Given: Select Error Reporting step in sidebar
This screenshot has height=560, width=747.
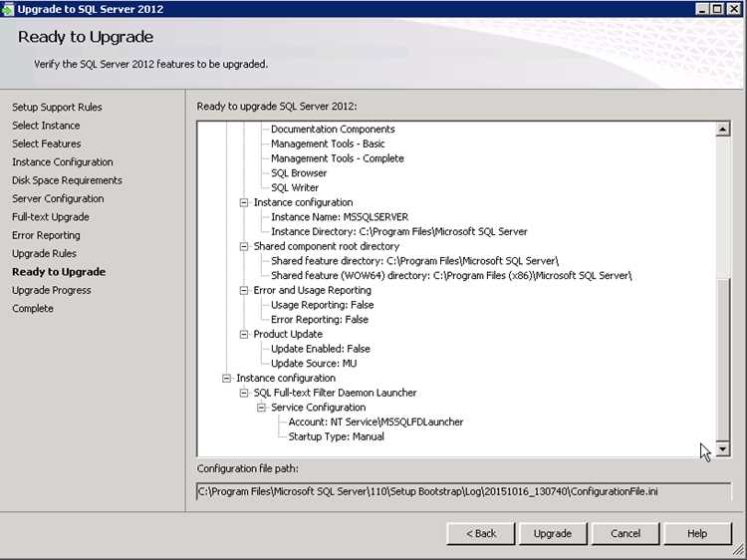Looking at the screenshot, I should point(46,235).
